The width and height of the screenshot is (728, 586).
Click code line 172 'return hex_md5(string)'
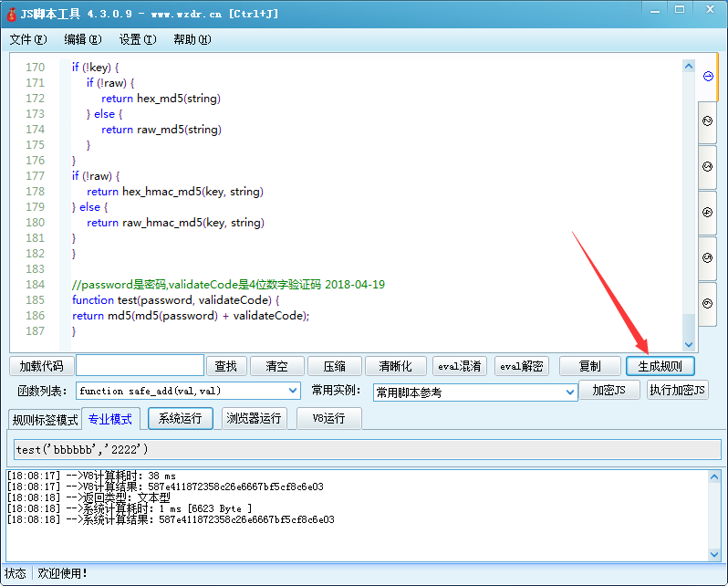coord(161,99)
